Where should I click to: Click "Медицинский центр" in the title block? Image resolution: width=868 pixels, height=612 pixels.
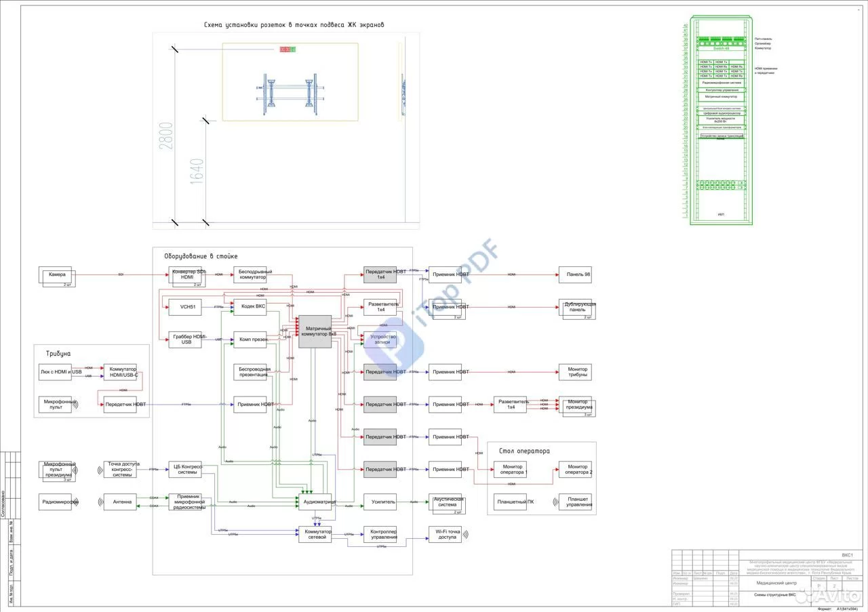click(776, 583)
